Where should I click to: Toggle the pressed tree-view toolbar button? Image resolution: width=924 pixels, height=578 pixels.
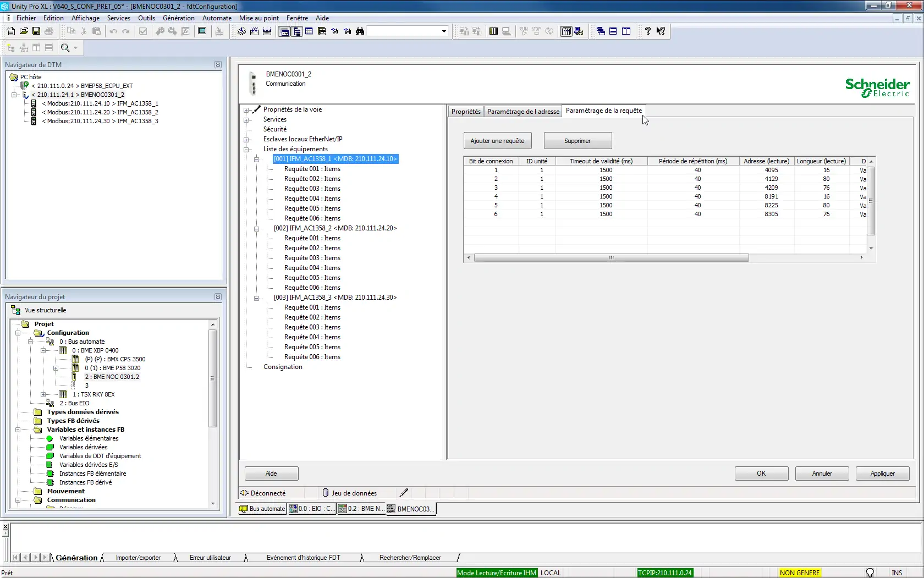(x=297, y=31)
